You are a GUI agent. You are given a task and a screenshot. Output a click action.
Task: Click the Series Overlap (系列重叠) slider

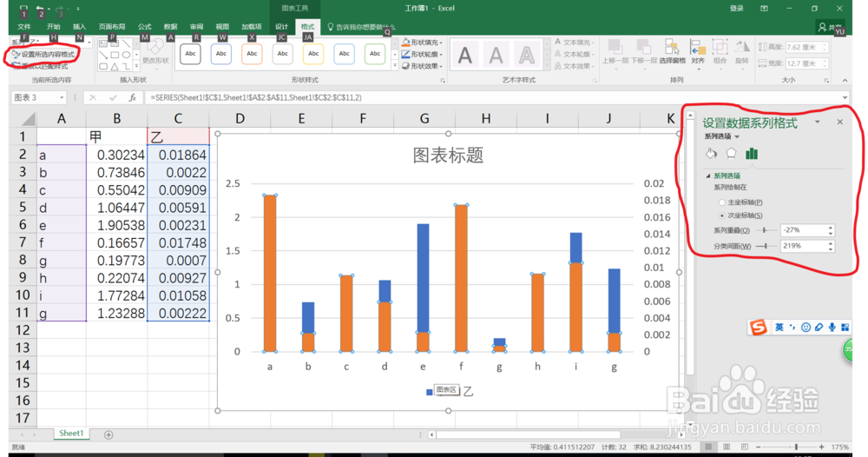click(766, 230)
